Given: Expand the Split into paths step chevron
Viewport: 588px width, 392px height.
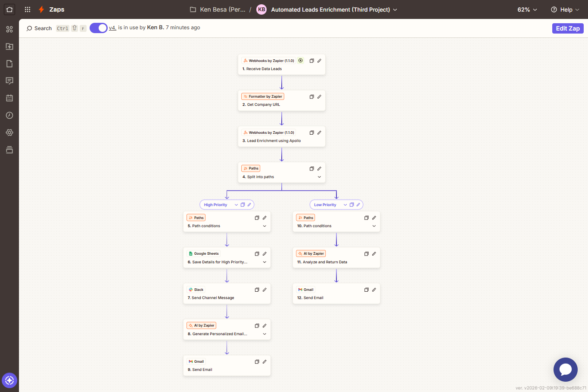Looking at the screenshot, I should click(x=319, y=177).
